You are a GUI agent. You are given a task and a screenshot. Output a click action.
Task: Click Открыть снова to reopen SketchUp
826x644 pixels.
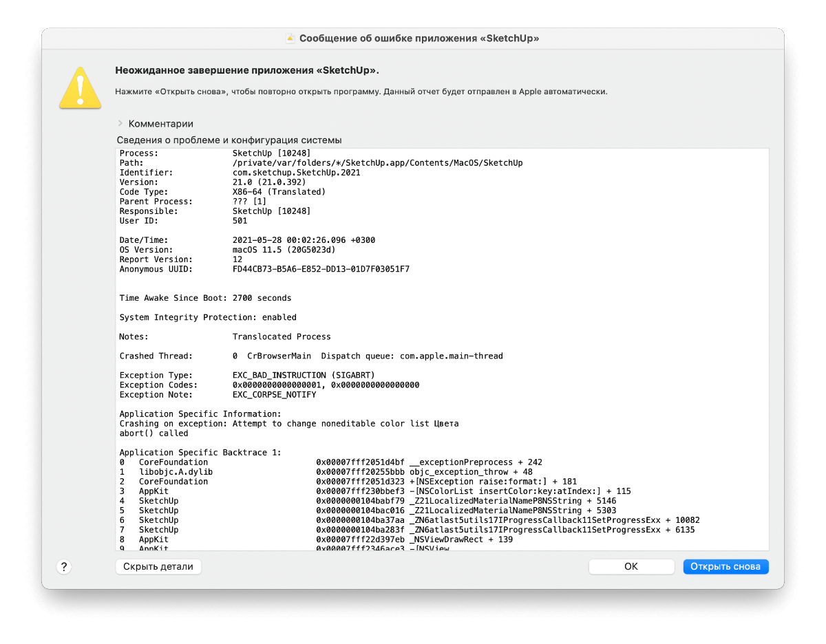pos(726,567)
